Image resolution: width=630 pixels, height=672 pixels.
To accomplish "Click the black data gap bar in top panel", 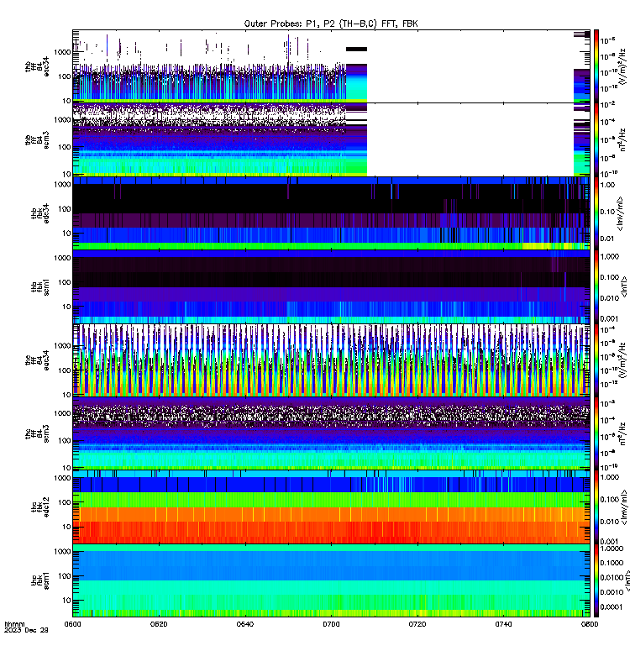I will tap(356, 50).
